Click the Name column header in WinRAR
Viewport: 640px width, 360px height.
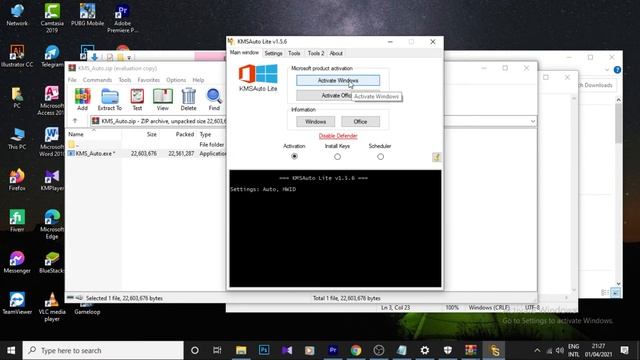(x=93, y=134)
